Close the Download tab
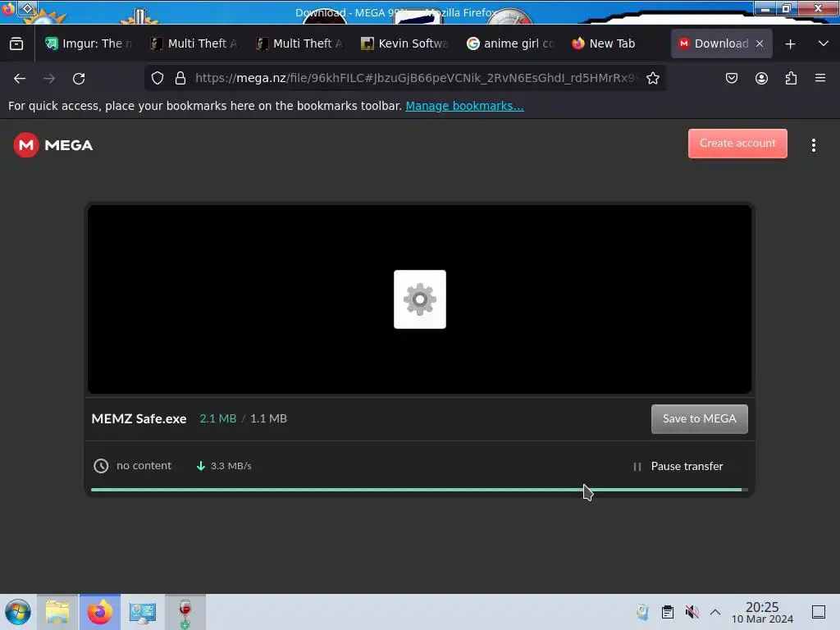The width and height of the screenshot is (840, 630). 760,44
